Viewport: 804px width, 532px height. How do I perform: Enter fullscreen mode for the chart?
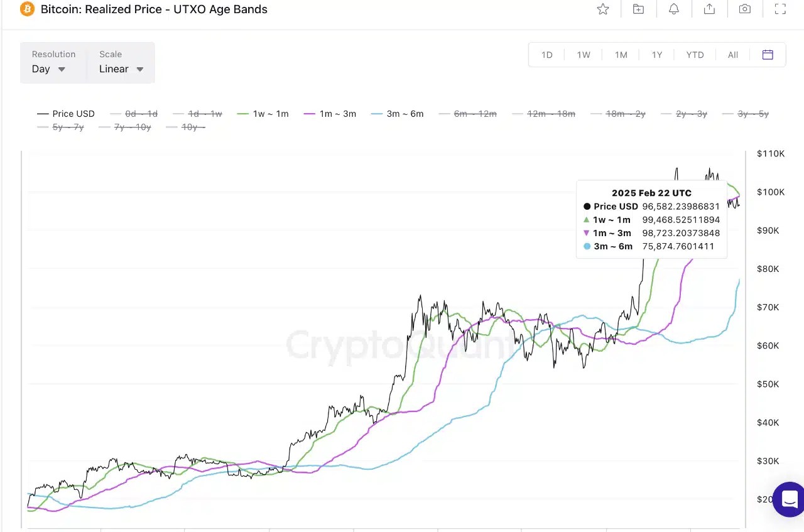click(x=780, y=9)
